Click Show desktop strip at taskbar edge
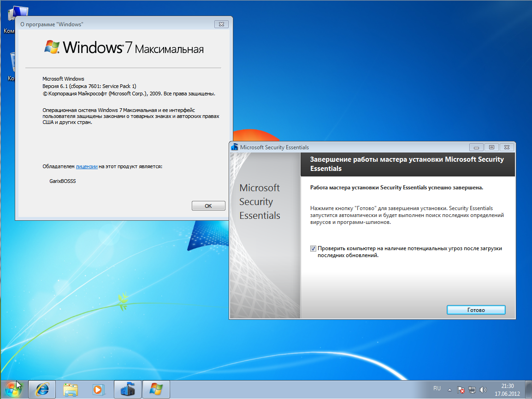The width and height of the screenshot is (532, 399). click(x=529, y=389)
